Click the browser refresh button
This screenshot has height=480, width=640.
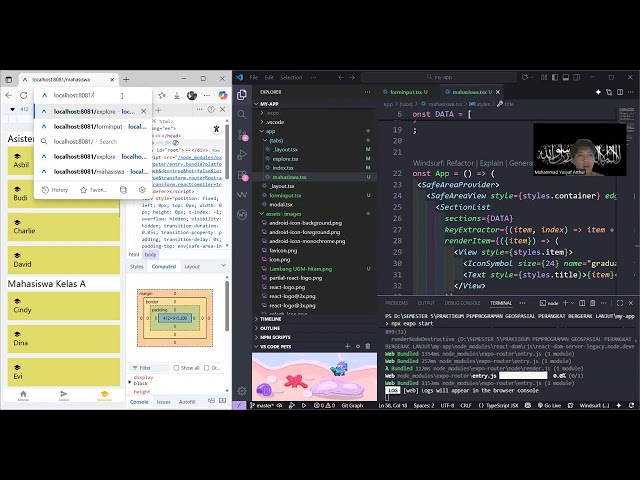[24, 95]
